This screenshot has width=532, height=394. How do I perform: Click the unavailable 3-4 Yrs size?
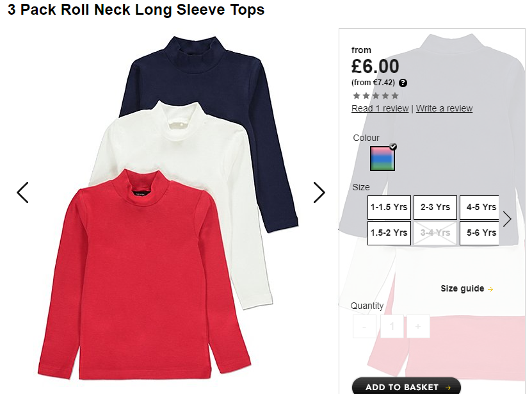point(435,233)
